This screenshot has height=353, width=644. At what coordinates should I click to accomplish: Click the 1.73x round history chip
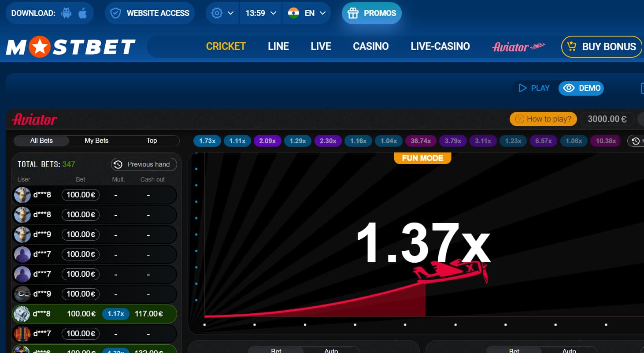pyautogui.click(x=207, y=141)
